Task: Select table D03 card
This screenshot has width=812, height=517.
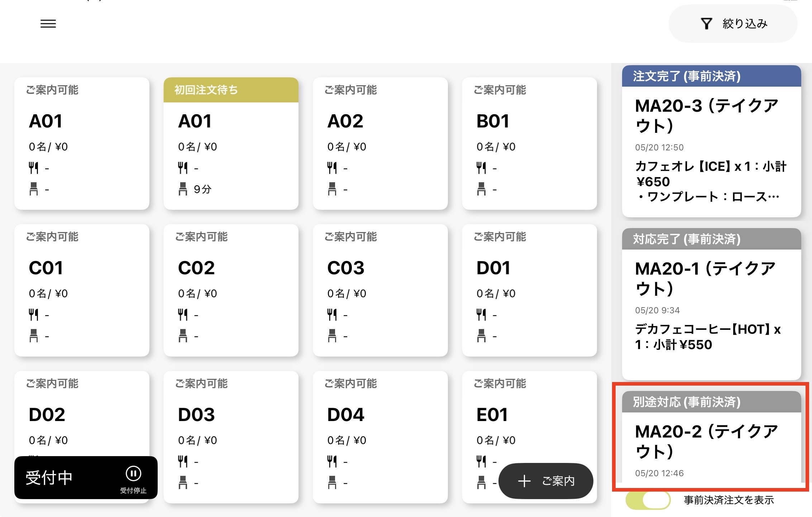Action: click(231, 437)
